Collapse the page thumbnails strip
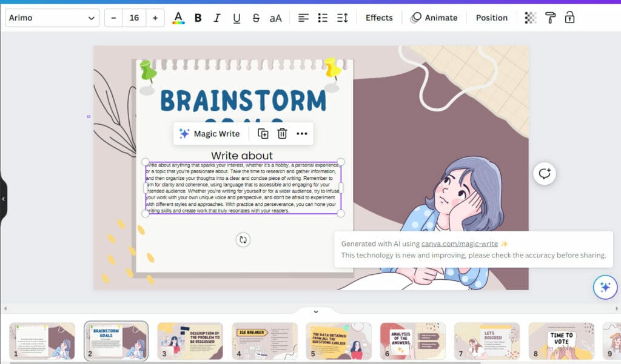Viewport: 621px width, 364px height. (x=315, y=311)
